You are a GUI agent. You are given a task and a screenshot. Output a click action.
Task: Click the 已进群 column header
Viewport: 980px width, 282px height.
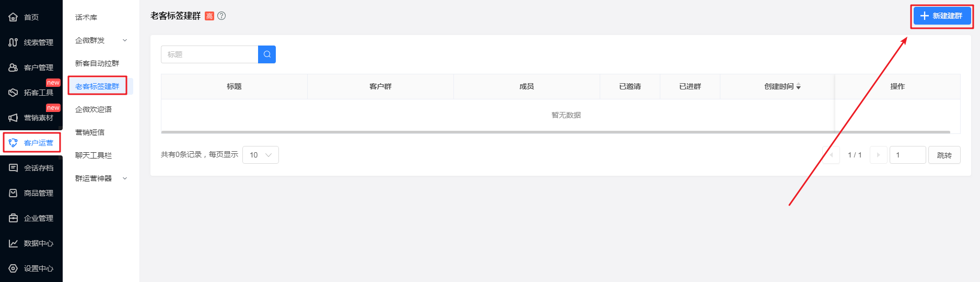(690, 86)
